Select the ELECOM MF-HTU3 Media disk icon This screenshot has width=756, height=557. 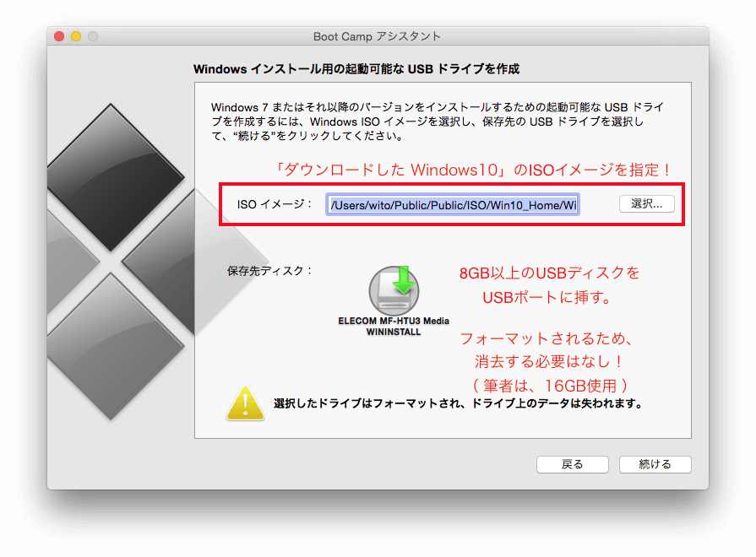394,290
